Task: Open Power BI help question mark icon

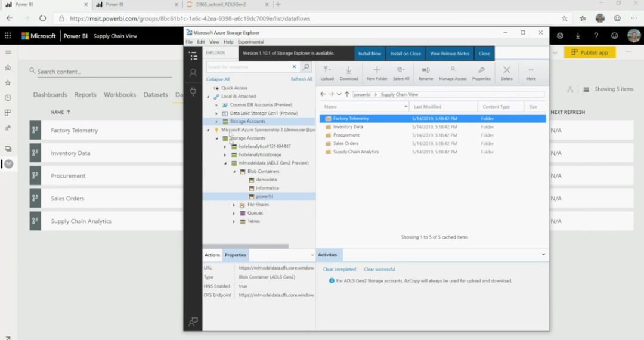Action: [596, 36]
